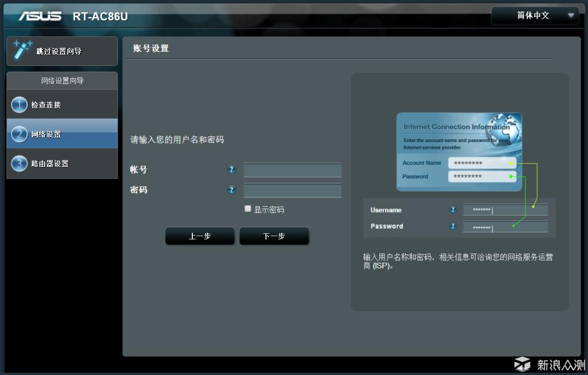588x375 pixels.
Task: Select step 2 网络设置
Action: [x=62, y=134]
